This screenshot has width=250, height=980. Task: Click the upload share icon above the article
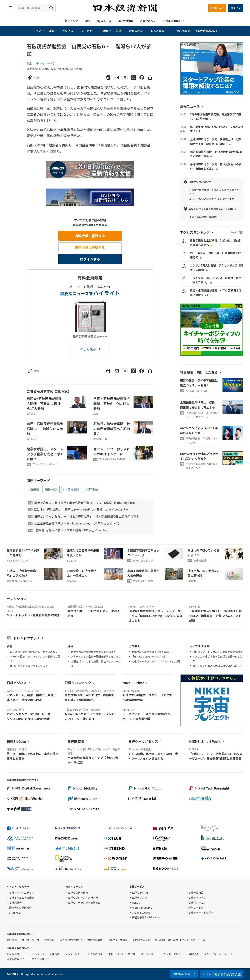point(150,78)
